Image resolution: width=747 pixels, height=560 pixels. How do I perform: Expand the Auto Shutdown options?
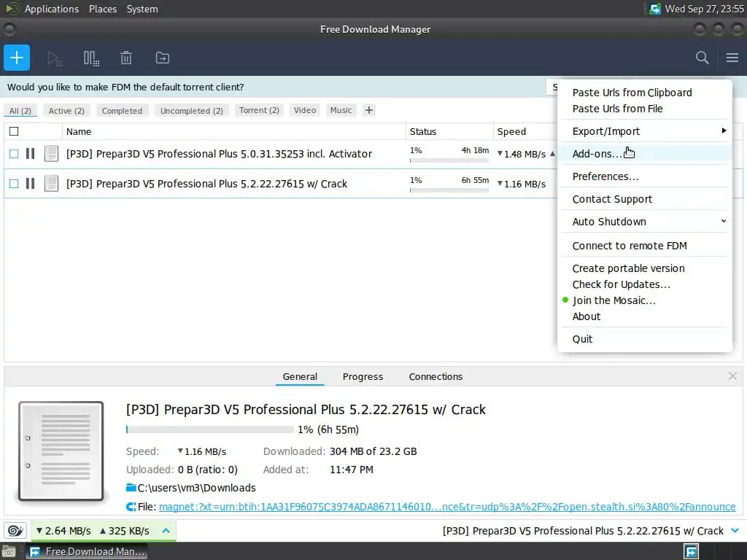click(x=723, y=221)
